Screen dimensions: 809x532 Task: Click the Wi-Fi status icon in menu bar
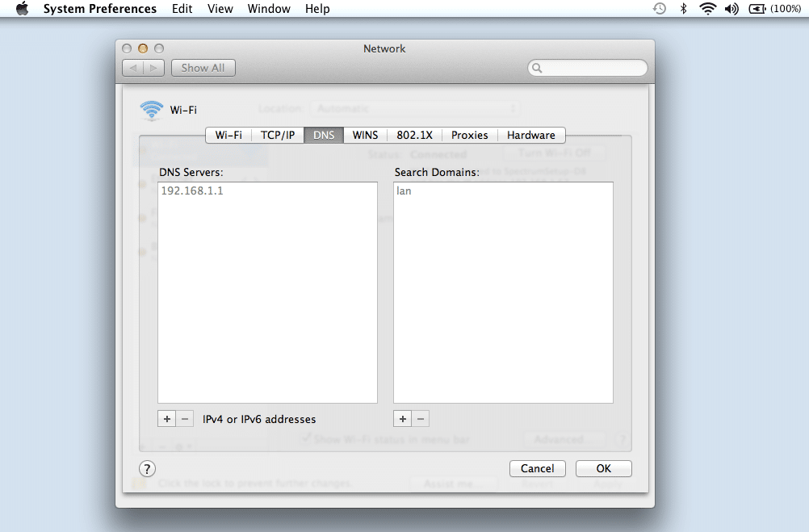click(x=709, y=9)
